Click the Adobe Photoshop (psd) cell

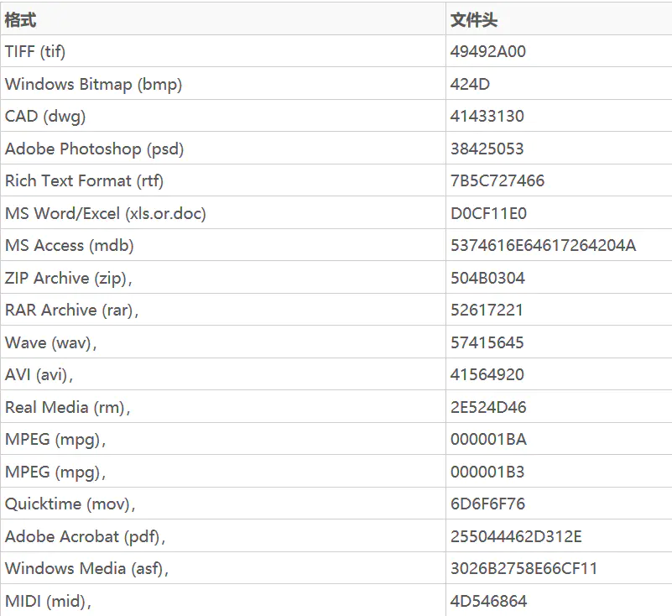coord(94,149)
